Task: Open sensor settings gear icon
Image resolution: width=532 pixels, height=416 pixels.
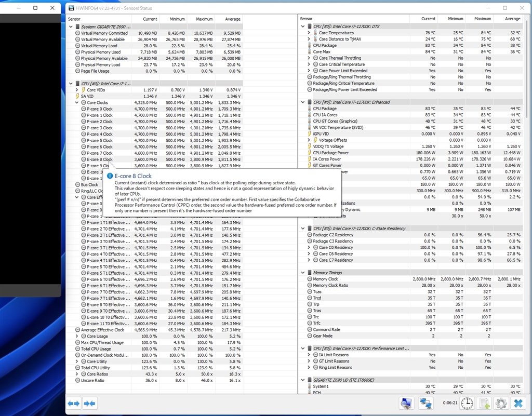Action: pos(501,403)
